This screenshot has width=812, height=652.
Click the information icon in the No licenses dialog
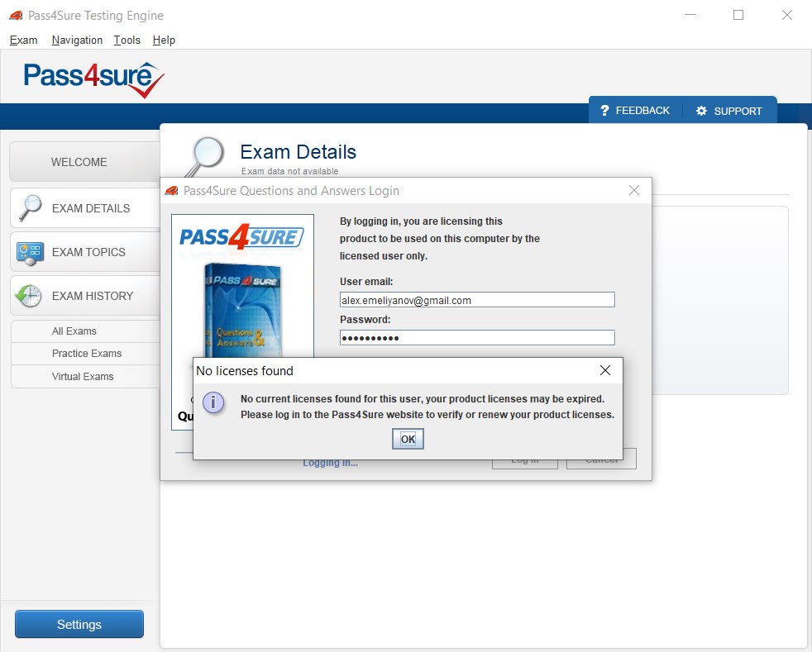(213, 402)
